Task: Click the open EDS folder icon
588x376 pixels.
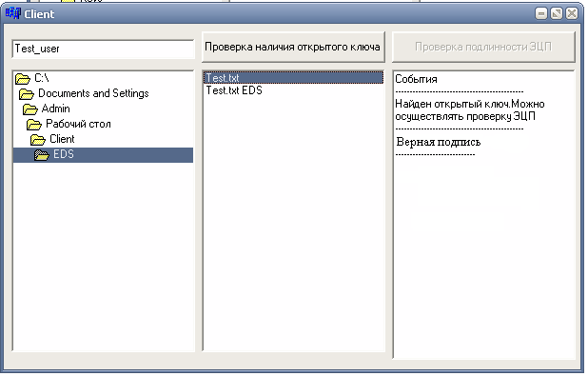Action: [x=41, y=155]
